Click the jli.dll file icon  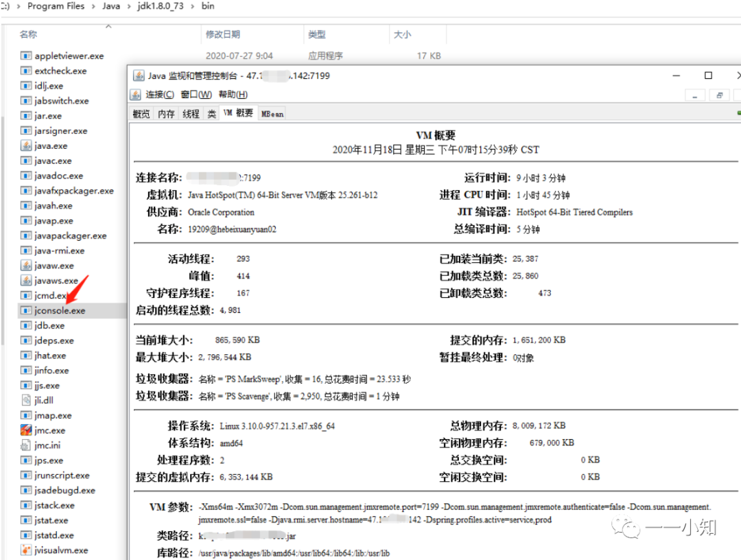point(26,400)
